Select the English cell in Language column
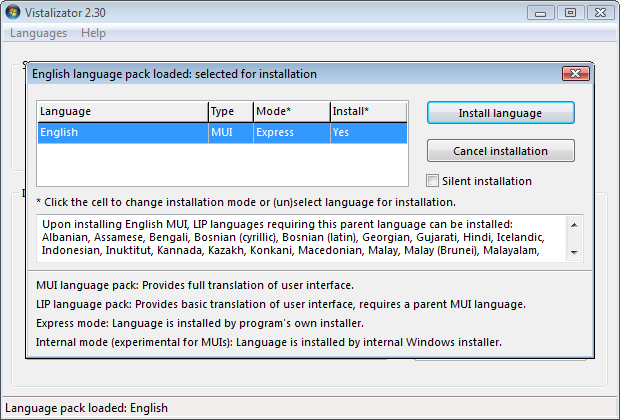The height and width of the screenshot is (420, 620). [x=123, y=132]
